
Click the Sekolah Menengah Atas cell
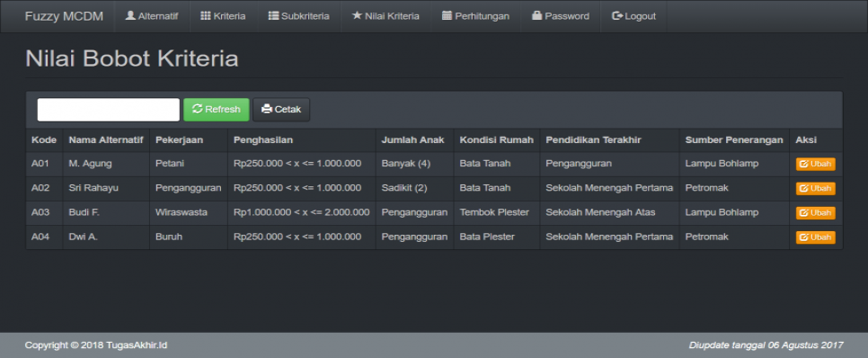[x=609, y=213]
